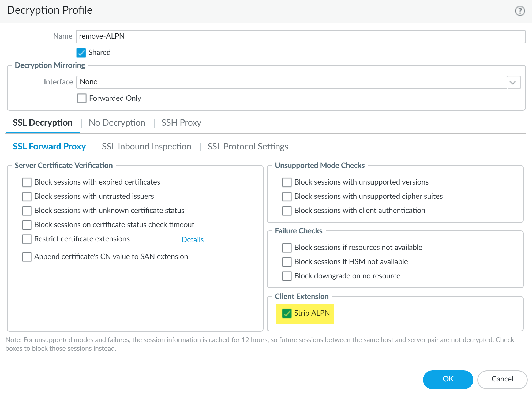Open the Interface dropdown arrow
The image size is (532, 397).
pyautogui.click(x=512, y=82)
